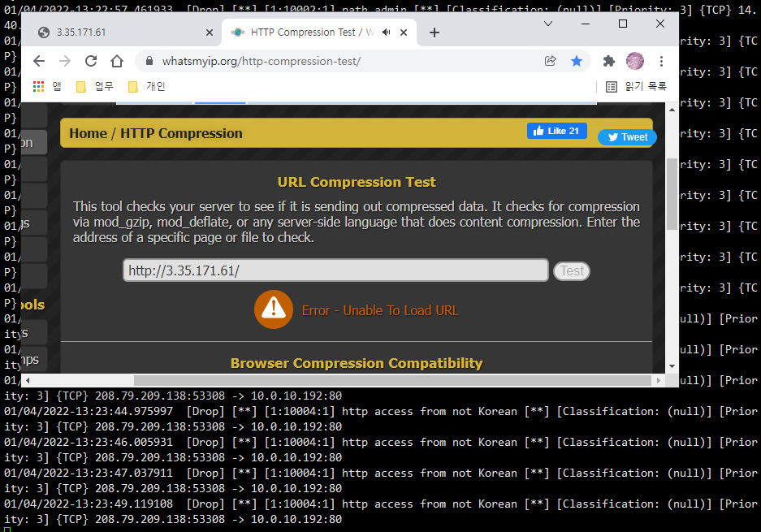Open the tab search chevron
This screenshot has height=532, width=761.
coord(548,24)
